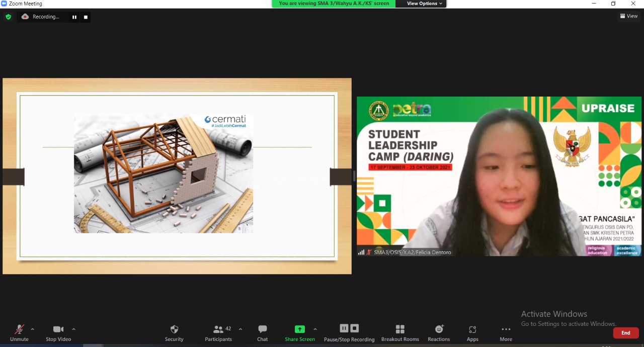644x347 pixels.
Task: Open the Participants panel
Action: [218, 333]
